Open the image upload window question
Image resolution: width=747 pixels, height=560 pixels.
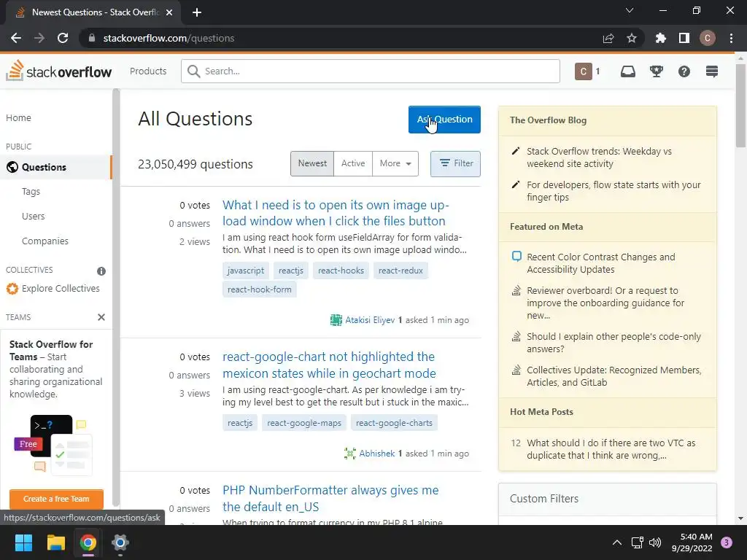point(336,213)
